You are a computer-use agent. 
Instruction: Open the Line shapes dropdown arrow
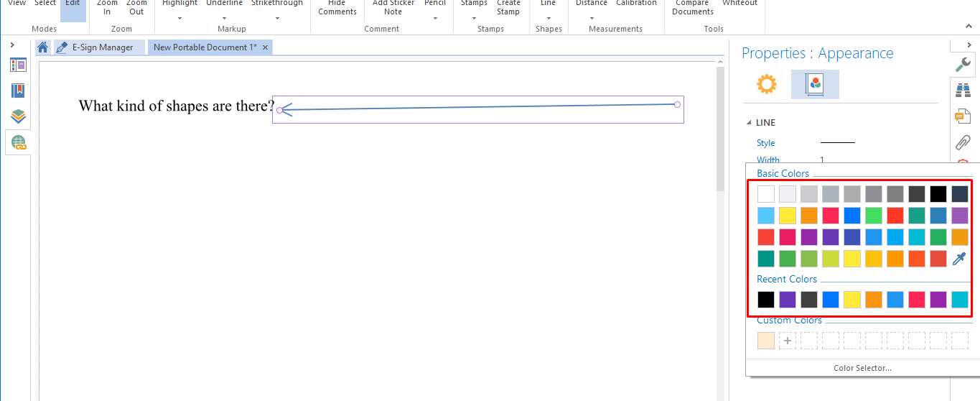[x=548, y=19]
